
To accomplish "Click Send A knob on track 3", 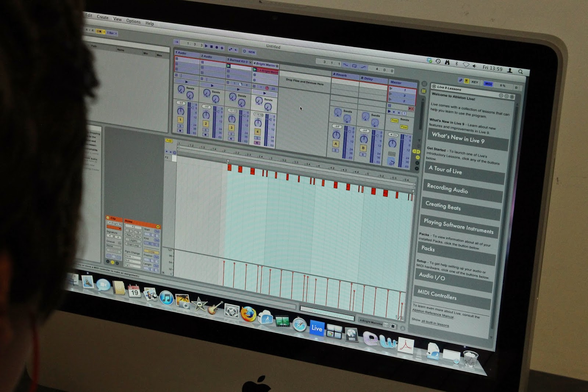I will click(232, 96).
